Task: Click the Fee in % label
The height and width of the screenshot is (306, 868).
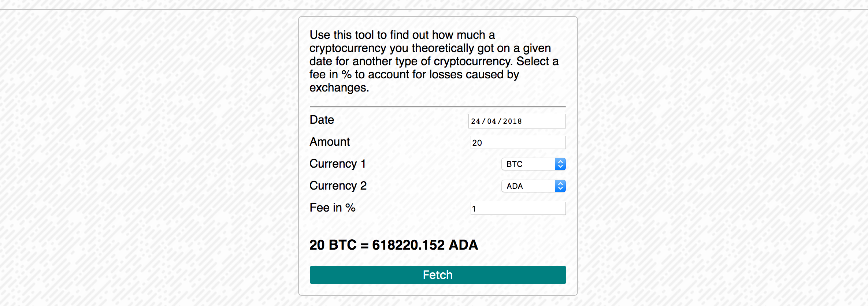Action: coord(333,208)
